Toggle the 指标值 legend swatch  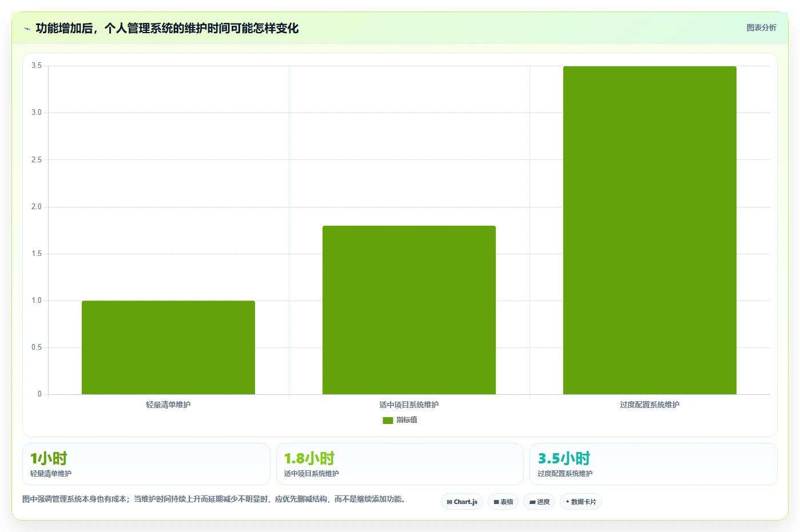(x=388, y=420)
